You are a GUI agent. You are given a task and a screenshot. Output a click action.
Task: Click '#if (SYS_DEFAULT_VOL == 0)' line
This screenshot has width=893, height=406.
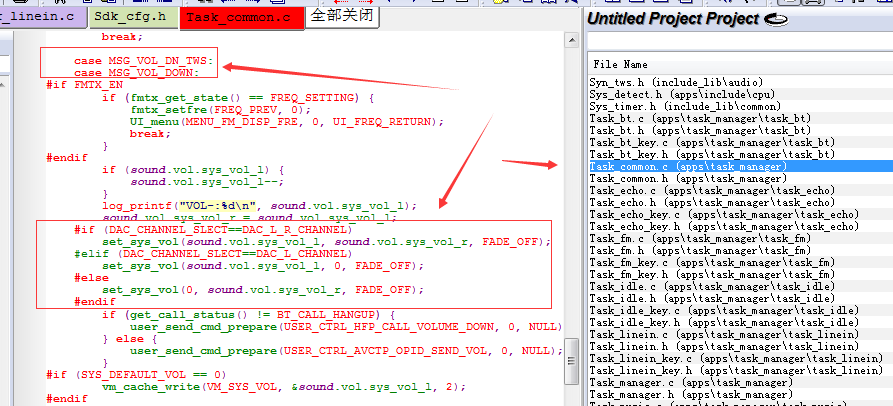pyautogui.click(x=136, y=375)
